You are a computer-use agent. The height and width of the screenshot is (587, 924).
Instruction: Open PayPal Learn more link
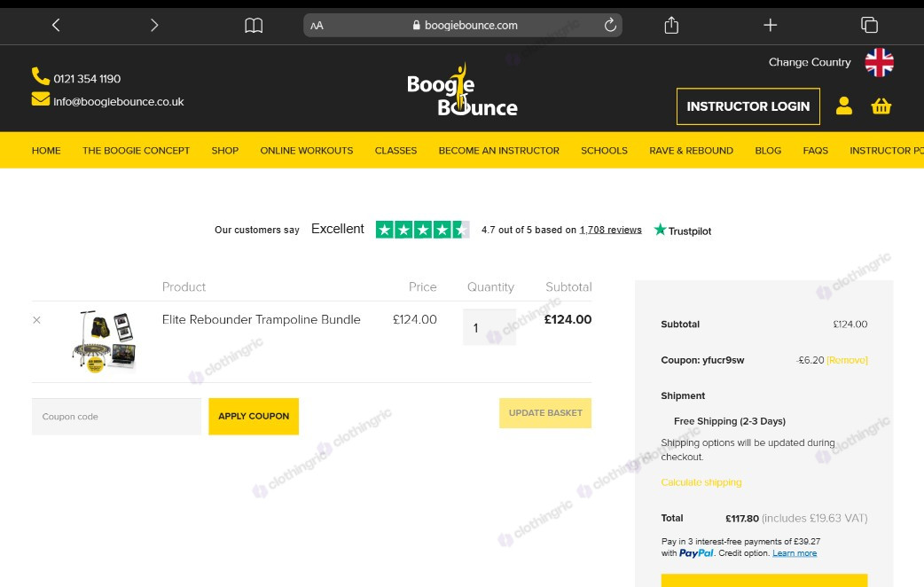pos(795,553)
